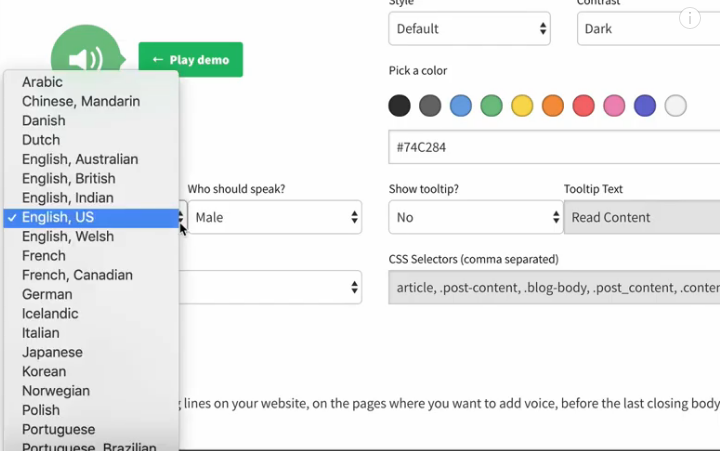Pick the indigo color swatch

tap(645, 106)
